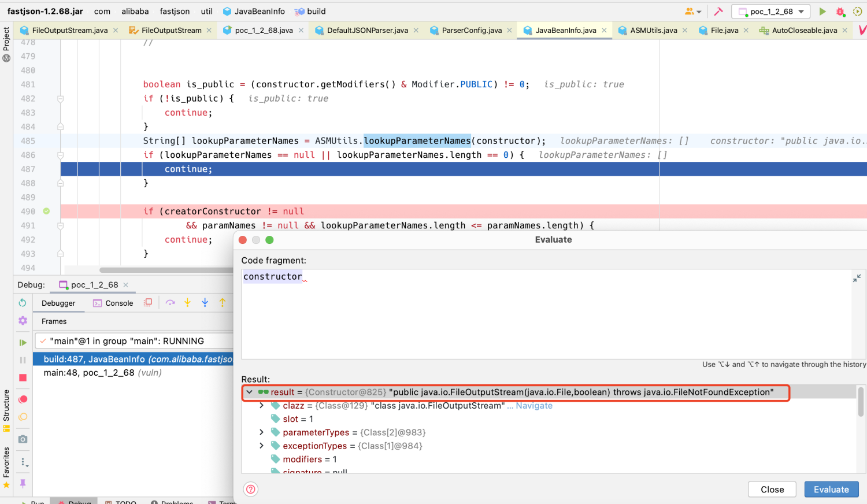Mute breakpoints with the orange circle icon

pyautogui.click(x=23, y=417)
